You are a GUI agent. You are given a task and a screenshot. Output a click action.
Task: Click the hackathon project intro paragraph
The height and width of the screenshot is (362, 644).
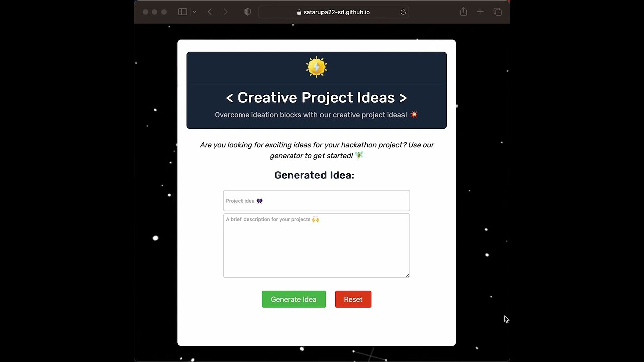pyautogui.click(x=316, y=150)
